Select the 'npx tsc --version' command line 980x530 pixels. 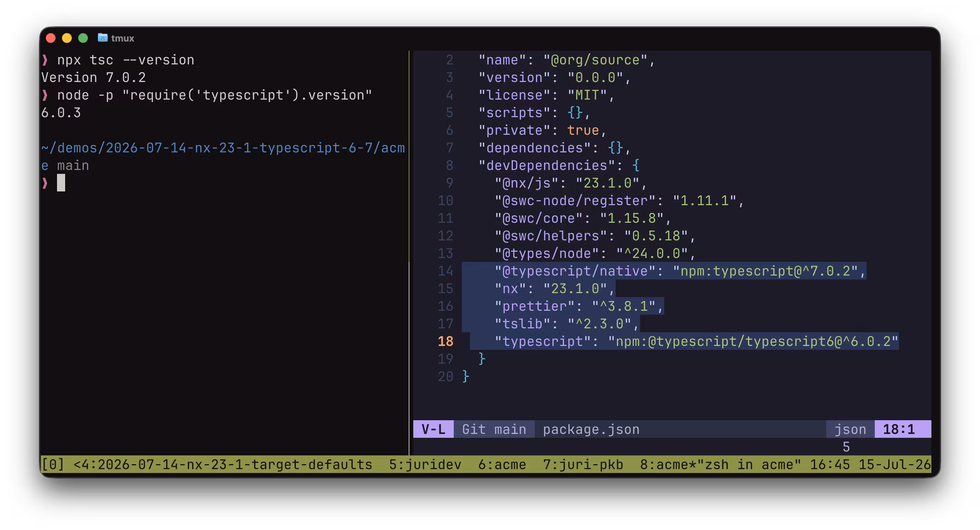pyautogui.click(x=126, y=60)
